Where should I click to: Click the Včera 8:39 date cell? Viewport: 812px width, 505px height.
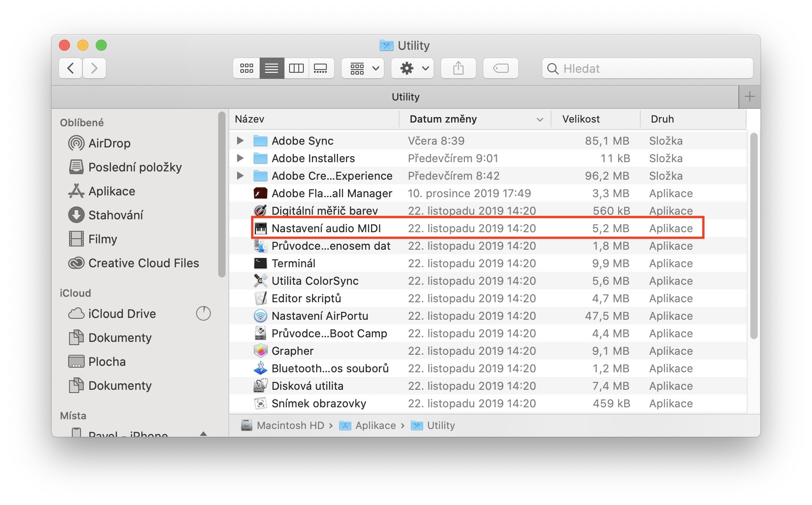[x=436, y=141]
